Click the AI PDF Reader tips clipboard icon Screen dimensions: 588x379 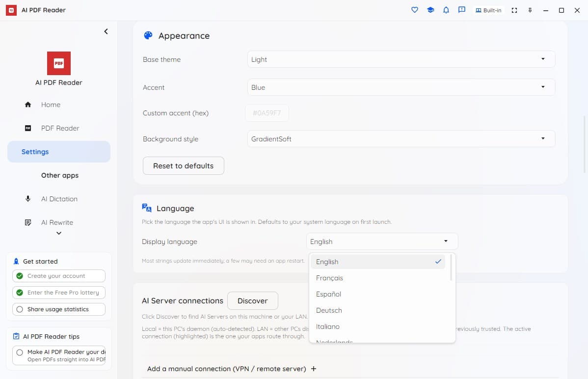click(16, 336)
